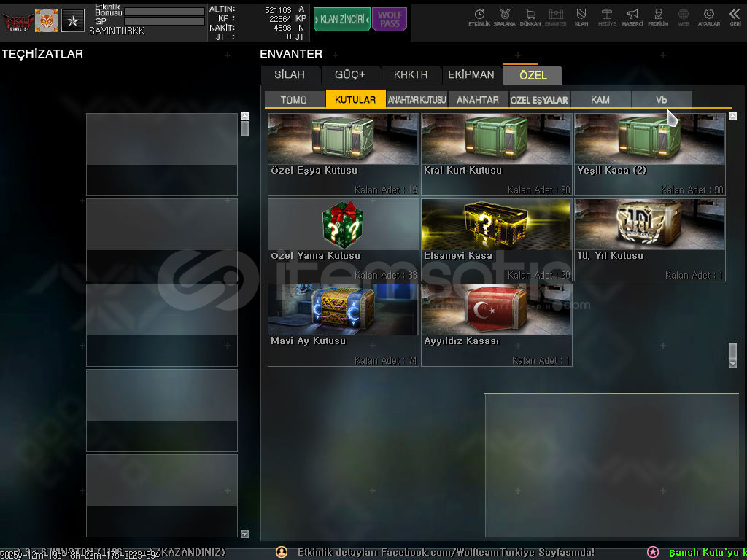Click the equipment list scrollbar thumb
747x560 pixels.
coord(244,128)
